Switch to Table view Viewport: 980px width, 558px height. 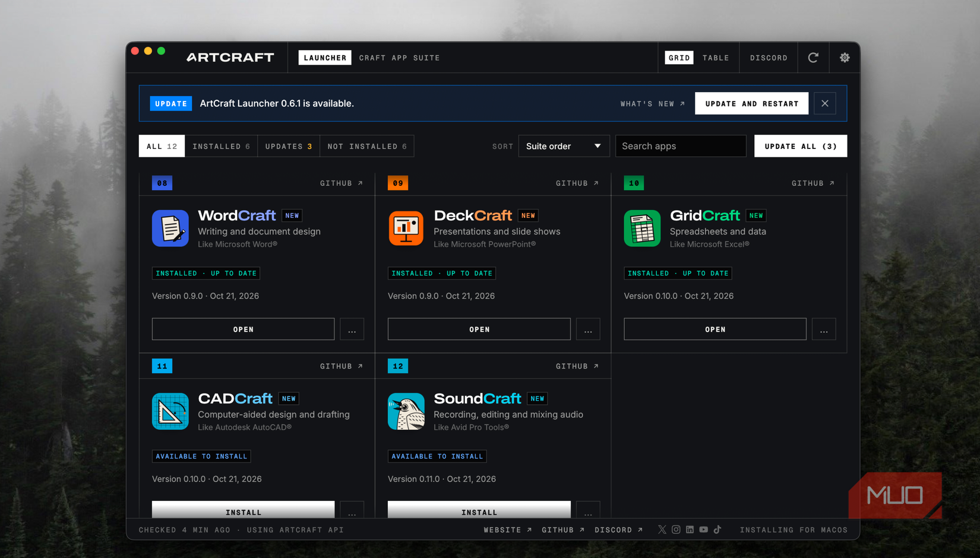pyautogui.click(x=716, y=58)
